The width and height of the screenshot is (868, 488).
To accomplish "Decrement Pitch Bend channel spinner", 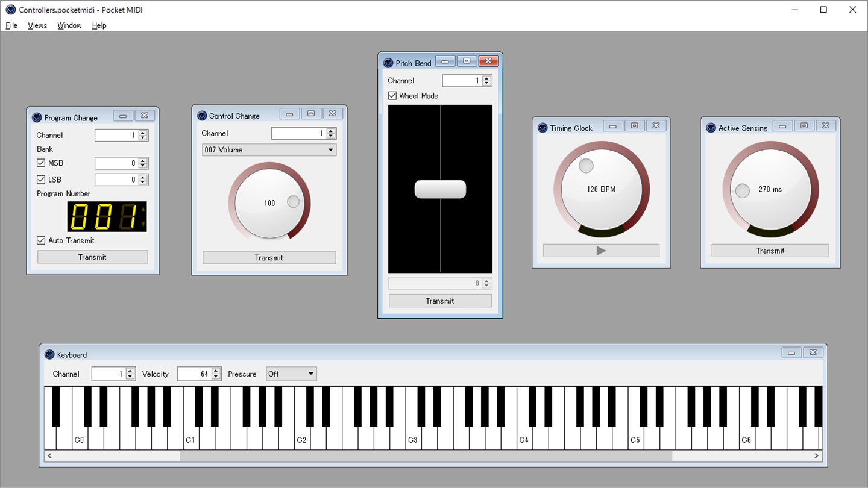I will point(486,83).
